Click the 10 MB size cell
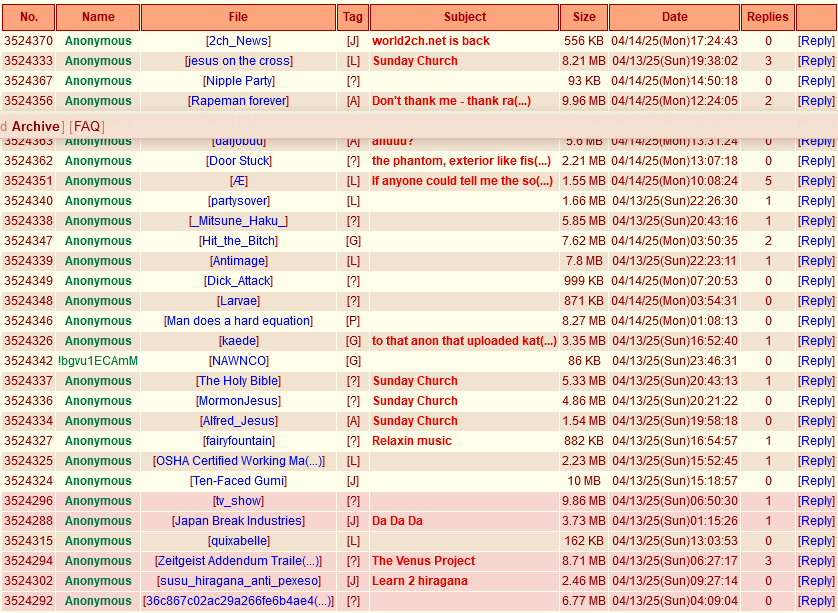Viewport: 838px width, 613px height. click(x=584, y=481)
